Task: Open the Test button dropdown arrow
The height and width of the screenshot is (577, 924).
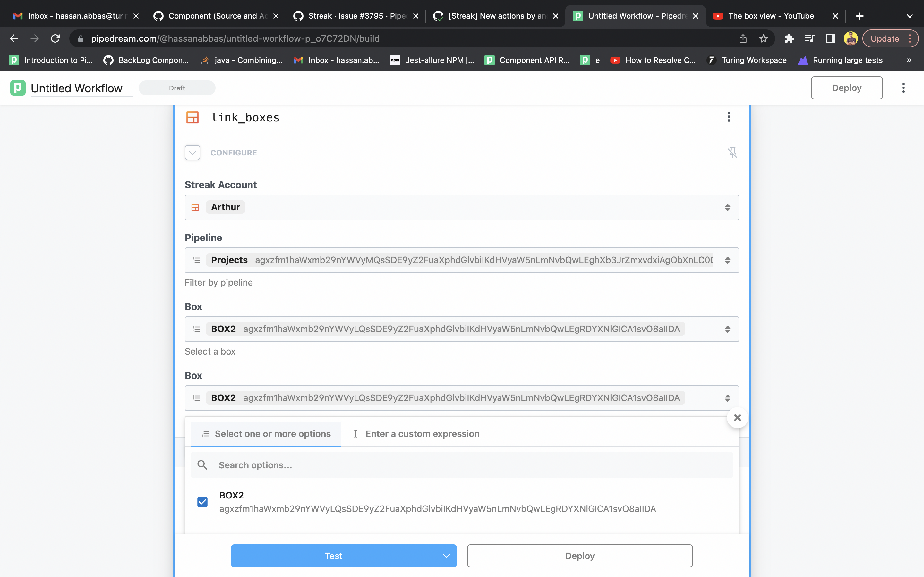Action: tap(446, 556)
